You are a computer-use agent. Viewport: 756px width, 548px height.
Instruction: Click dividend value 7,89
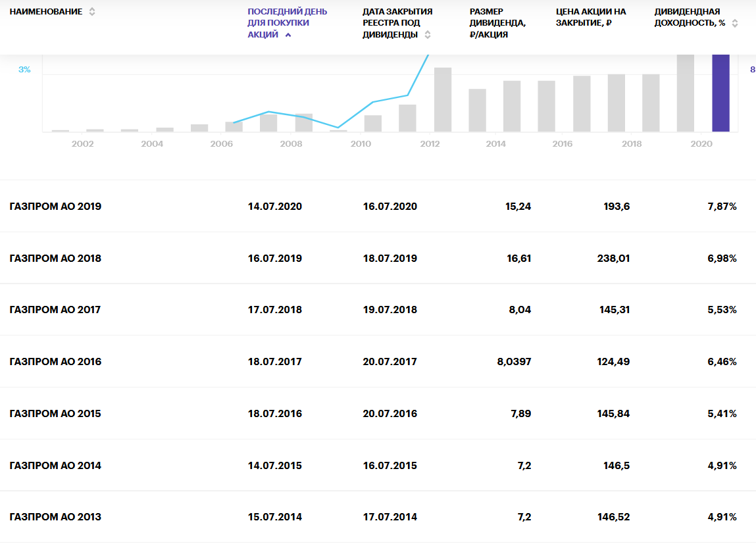click(x=520, y=414)
